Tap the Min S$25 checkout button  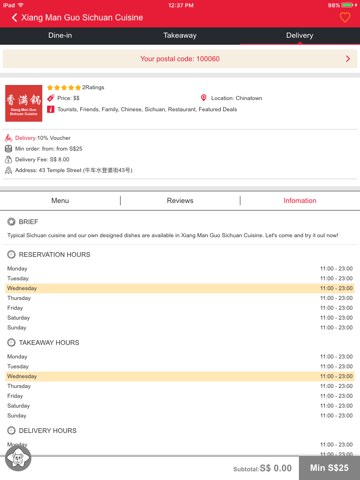point(329,468)
